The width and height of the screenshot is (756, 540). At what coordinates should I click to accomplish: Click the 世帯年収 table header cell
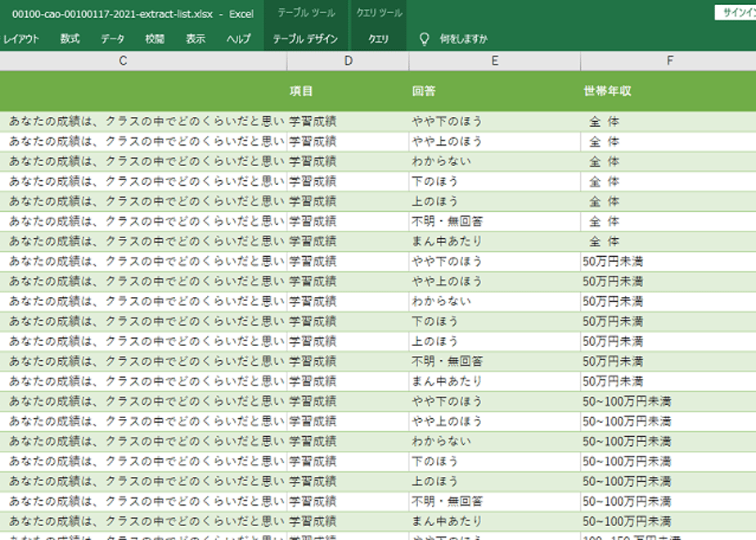tap(668, 91)
